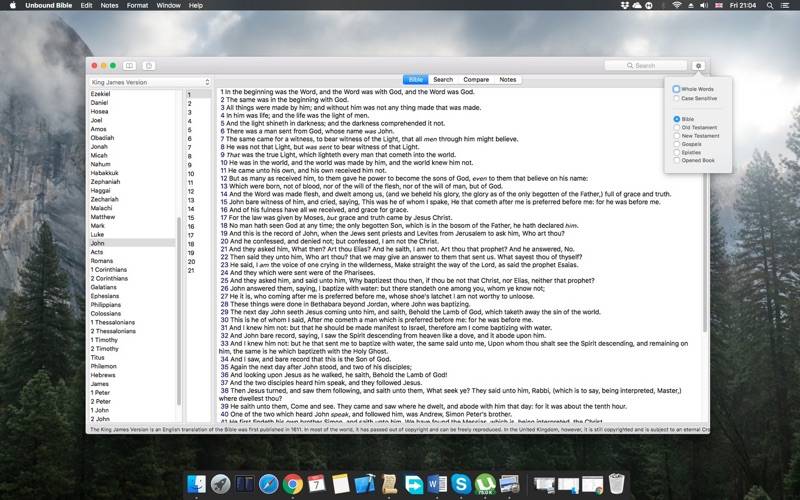The width and height of the screenshot is (800, 500).
Task: Switch to the Notes tab
Action: 508,80
